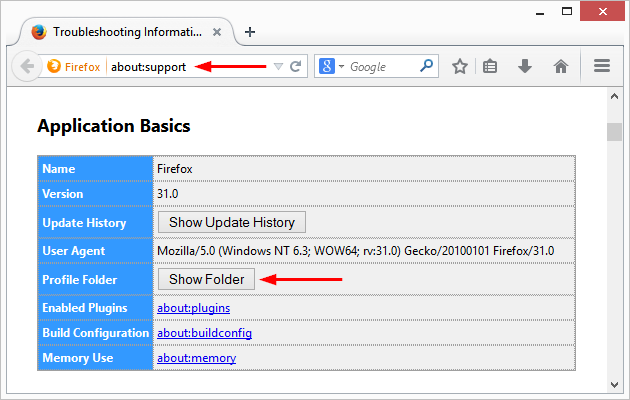Minimize the Firefox window

click(x=540, y=12)
